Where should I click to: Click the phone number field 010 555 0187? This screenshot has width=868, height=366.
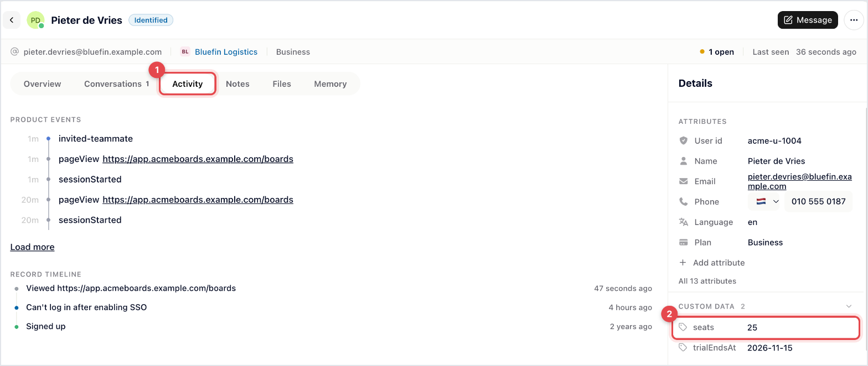pos(819,202)
